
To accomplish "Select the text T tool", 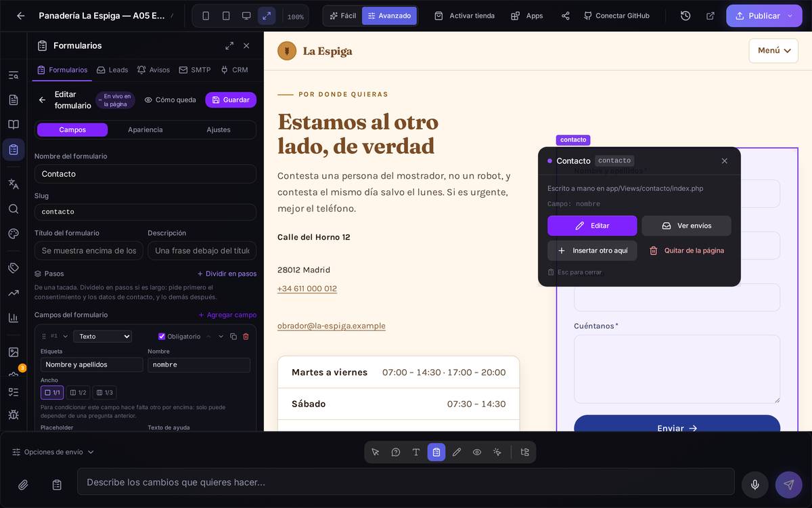I will pos(416,452).
